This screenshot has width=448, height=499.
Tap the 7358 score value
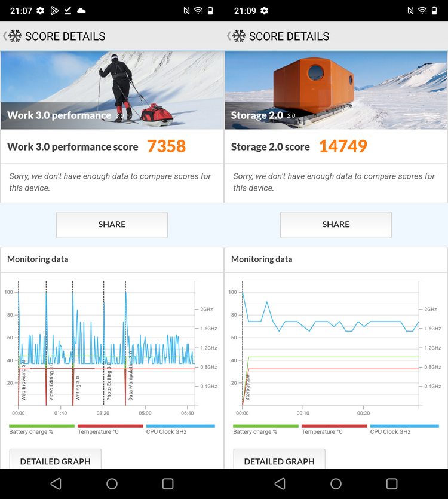(167, 146)
